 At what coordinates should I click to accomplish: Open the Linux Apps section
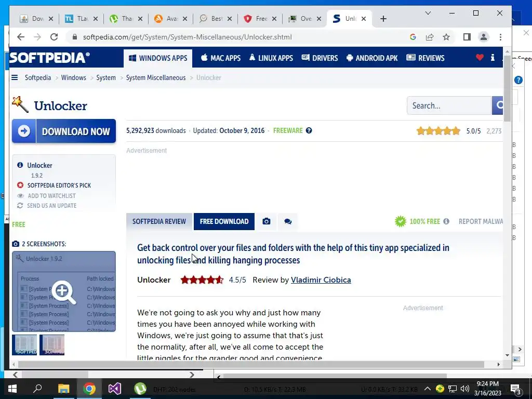click(x=271, y=58)
